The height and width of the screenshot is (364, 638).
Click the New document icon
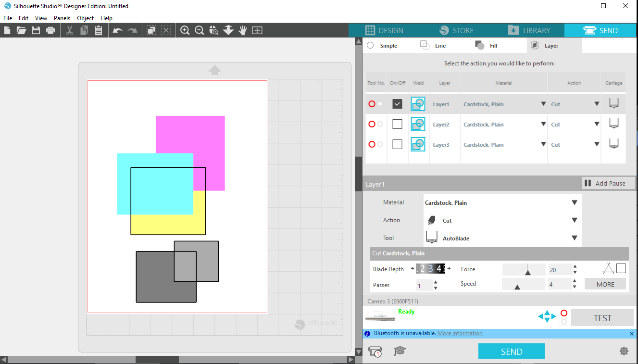(x=7, y=30)
